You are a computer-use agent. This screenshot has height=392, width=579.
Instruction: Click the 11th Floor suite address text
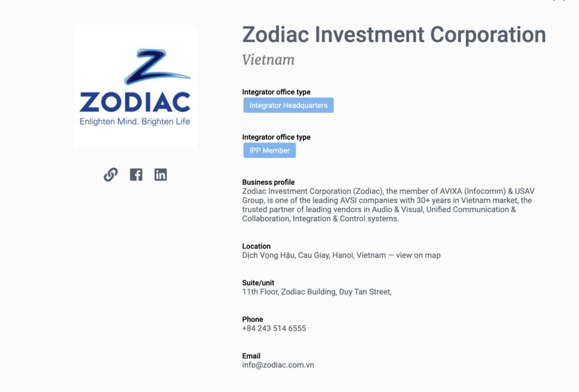317,292
